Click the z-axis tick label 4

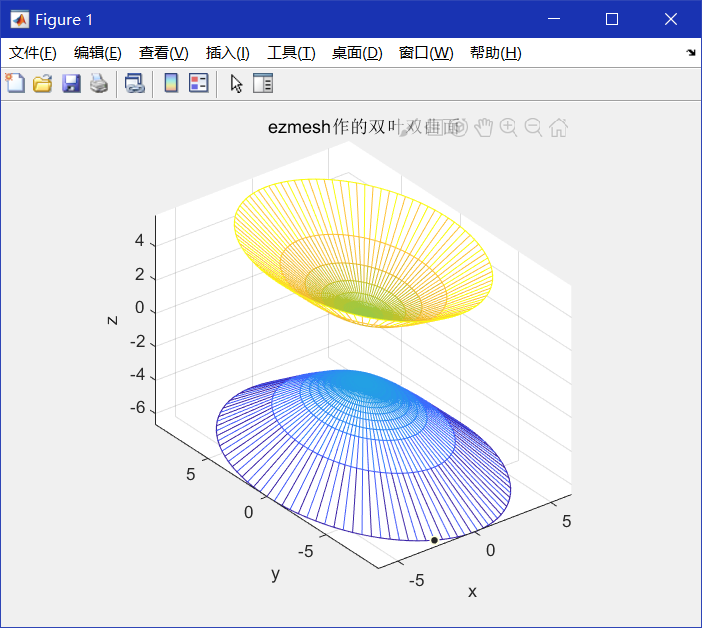coord(139,240)
